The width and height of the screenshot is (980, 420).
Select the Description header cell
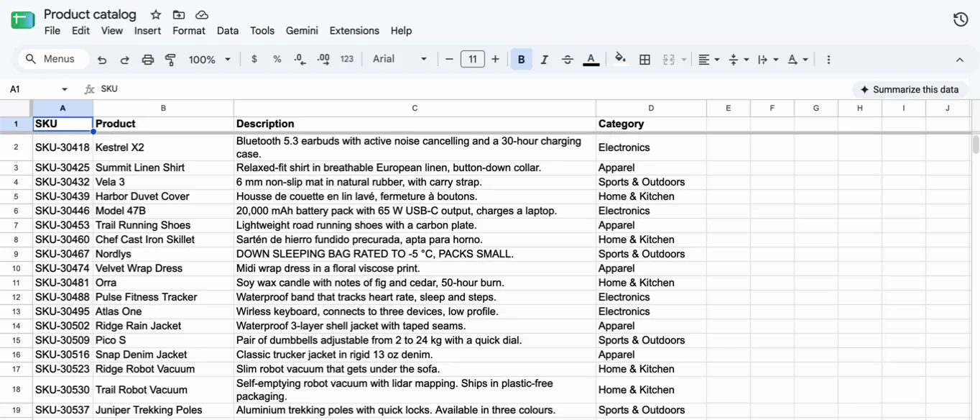(x=415, y=124)
